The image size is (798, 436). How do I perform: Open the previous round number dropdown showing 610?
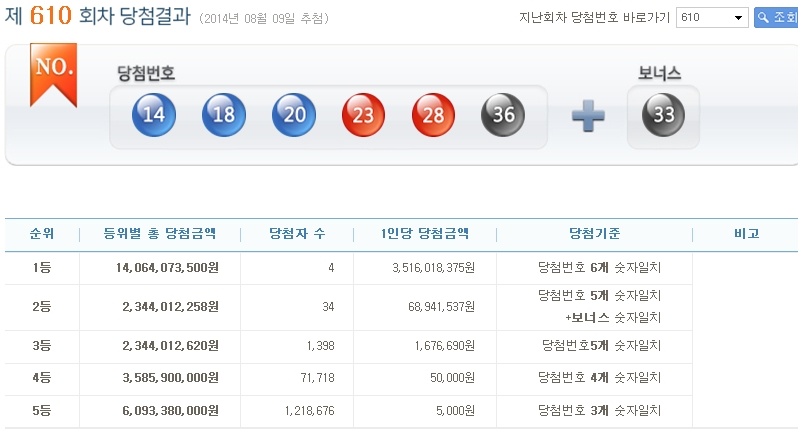point(711,17)
